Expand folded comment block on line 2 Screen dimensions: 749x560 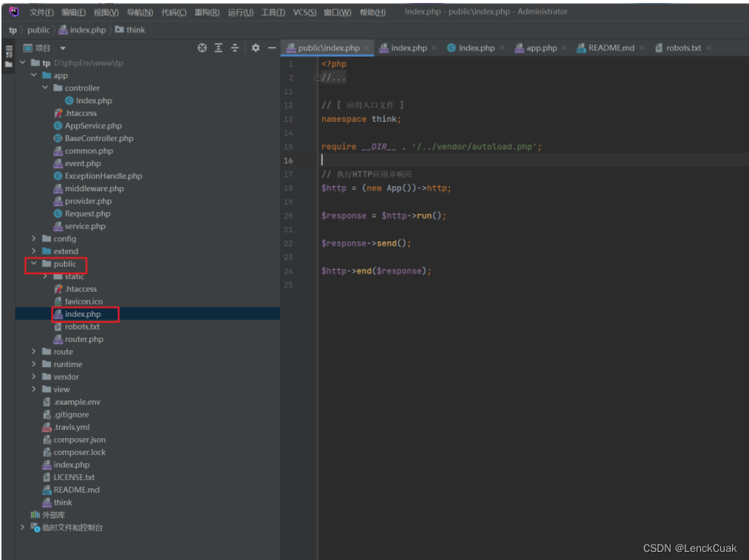[318, 78]
